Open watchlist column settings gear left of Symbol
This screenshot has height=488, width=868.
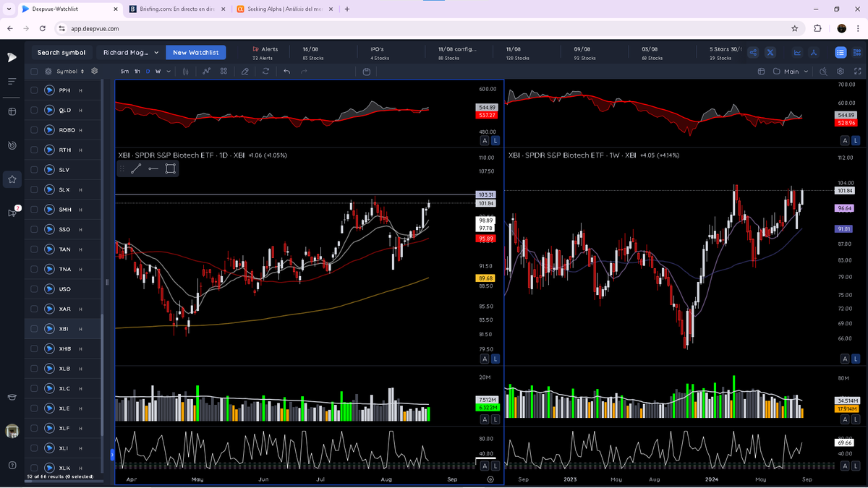[x=48, y=72]
